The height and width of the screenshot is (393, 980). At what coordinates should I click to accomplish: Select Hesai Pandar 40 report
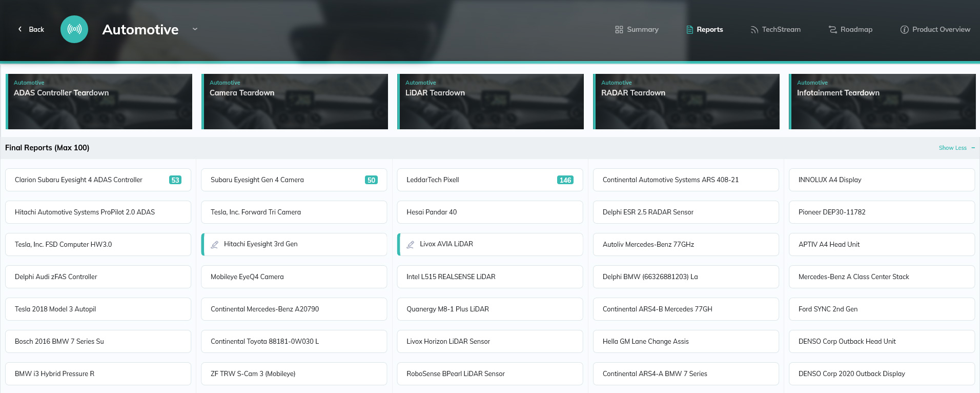point(490,212)
